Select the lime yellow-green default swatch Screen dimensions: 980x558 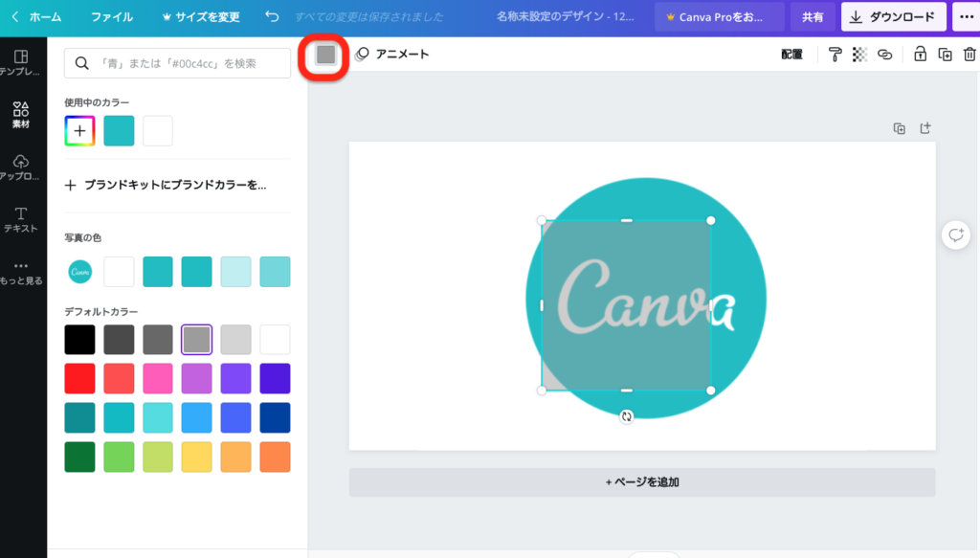[x=158, y=457]
